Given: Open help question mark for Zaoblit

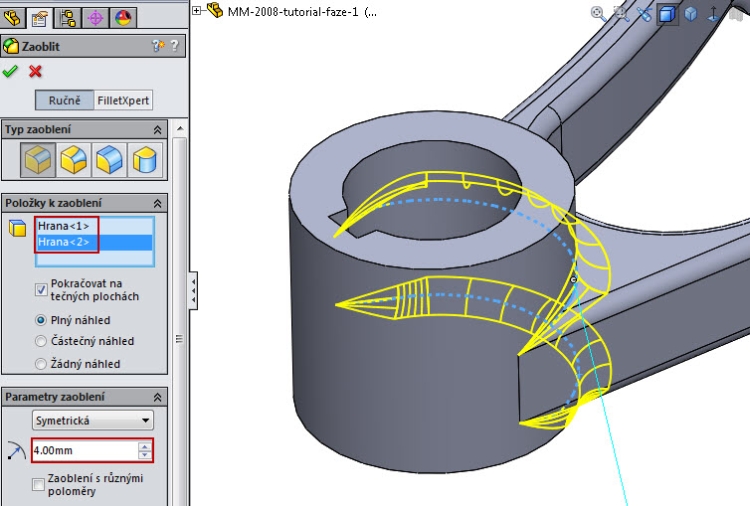Looking at the screenshot, I should point(175,45).
